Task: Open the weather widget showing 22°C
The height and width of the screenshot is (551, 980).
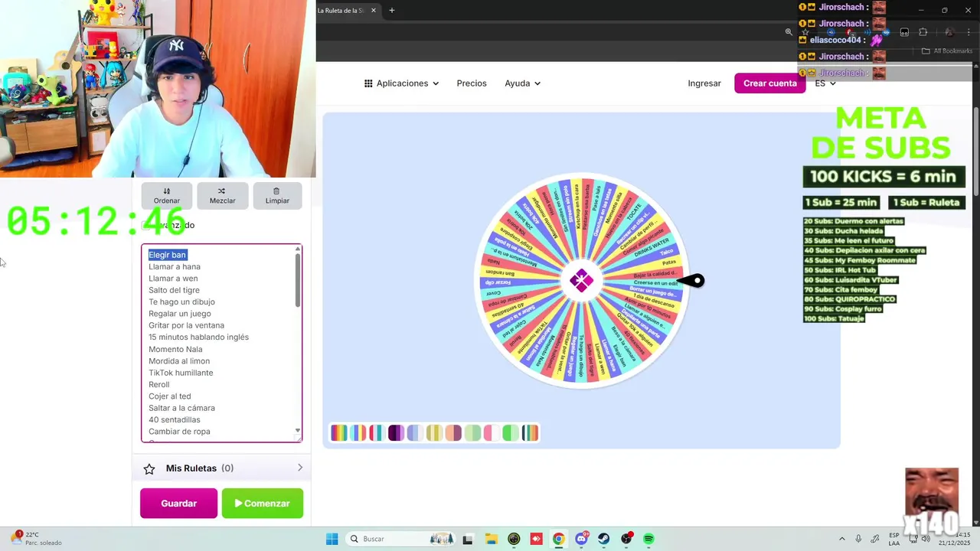Action: tap(37, 538)
